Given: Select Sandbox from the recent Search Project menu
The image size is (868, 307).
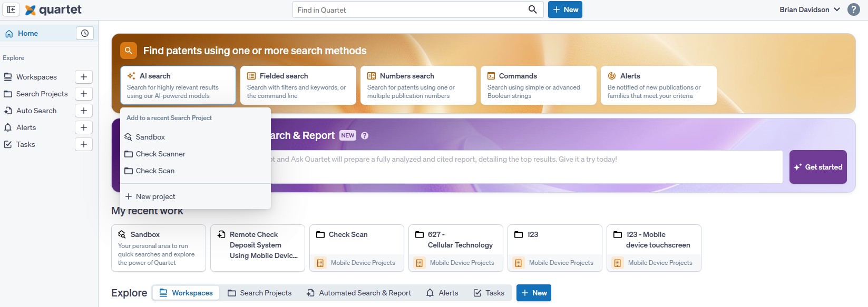Looking at the screenshot, I should (196, 137).
